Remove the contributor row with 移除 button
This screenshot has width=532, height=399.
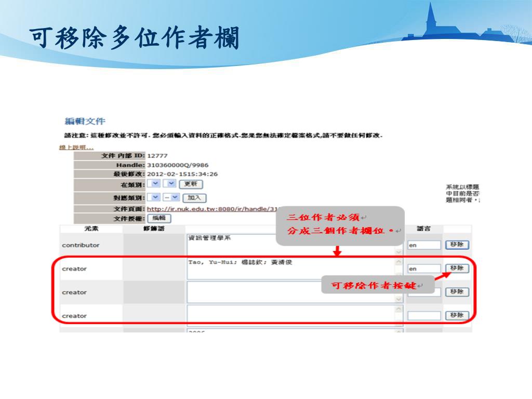[457, 245]
